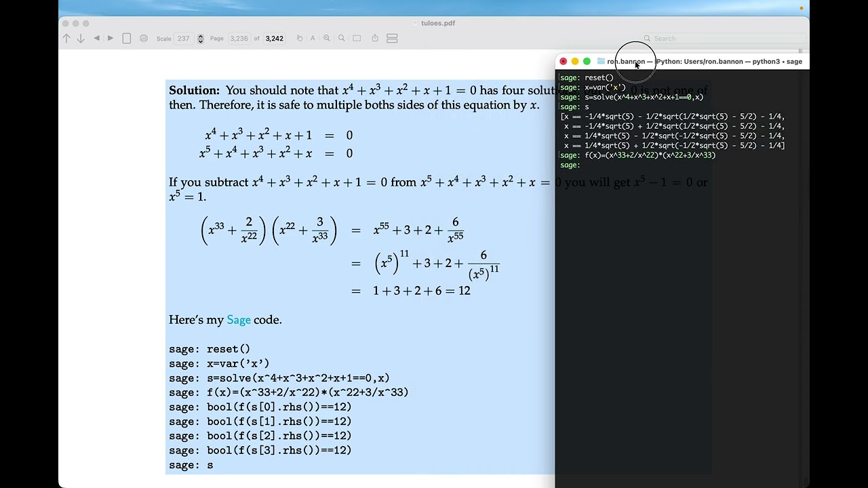Click 'Solution:' heading in the PDF
Image resolution: width=868 pixels, height=488 pixels.
tap(195, 90)
